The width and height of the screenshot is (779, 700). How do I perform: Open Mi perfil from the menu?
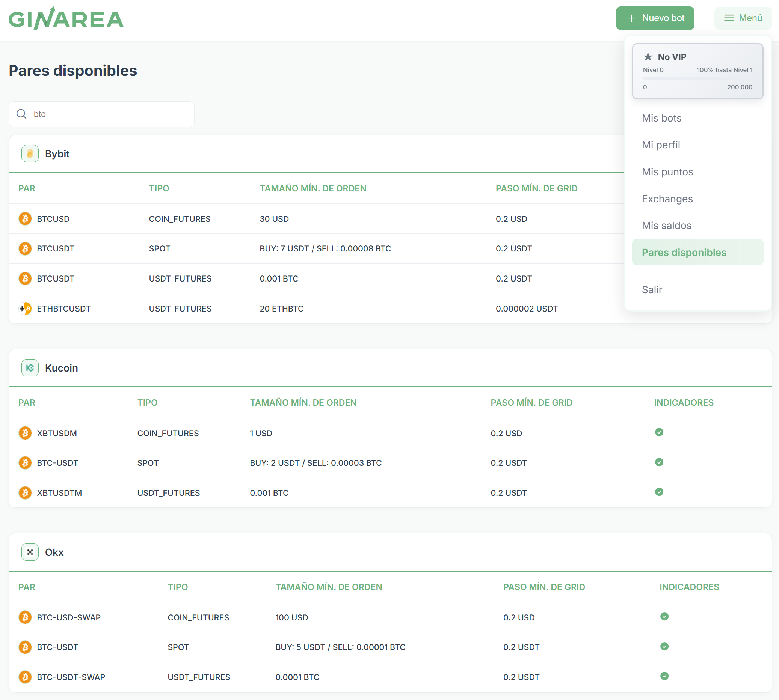click(697, 145)
